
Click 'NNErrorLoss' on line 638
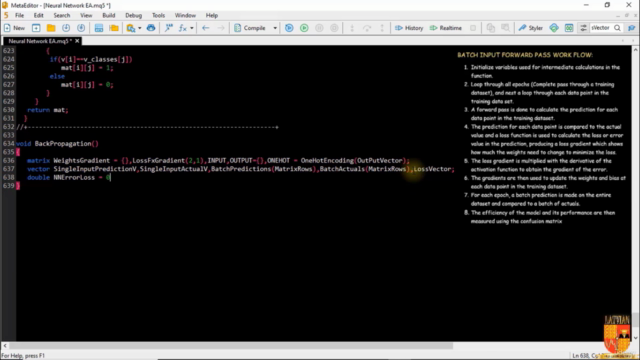(74, 178)
